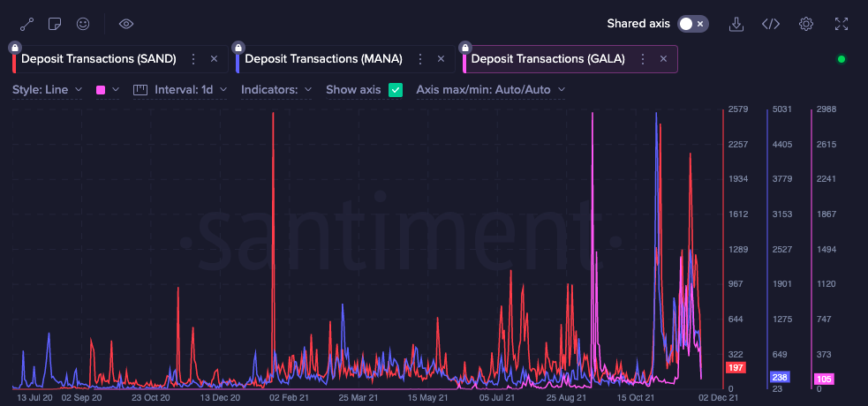Click the lock icon on SAND metric
The width and height of the screenshot is (868, 406).
point(15,47)
